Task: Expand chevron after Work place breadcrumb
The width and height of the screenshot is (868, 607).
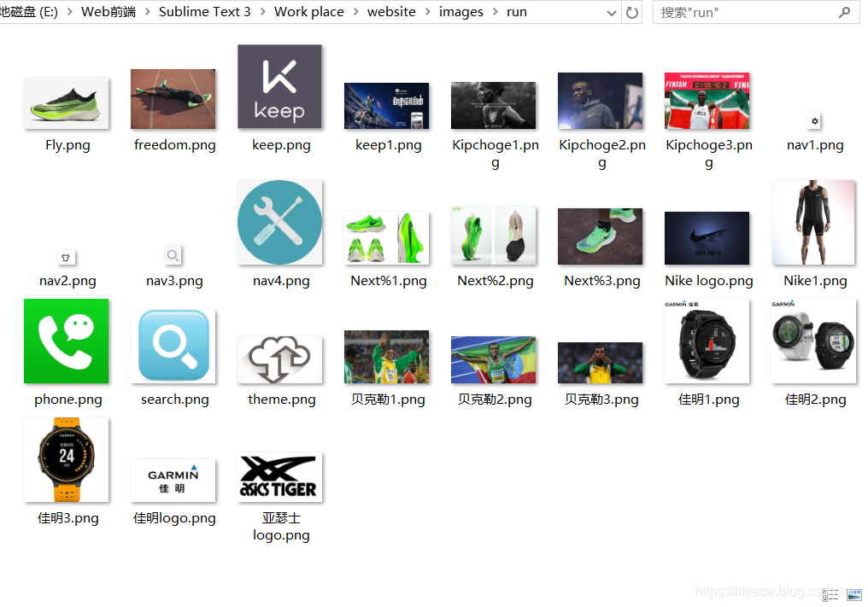Action: pos(355,12)
